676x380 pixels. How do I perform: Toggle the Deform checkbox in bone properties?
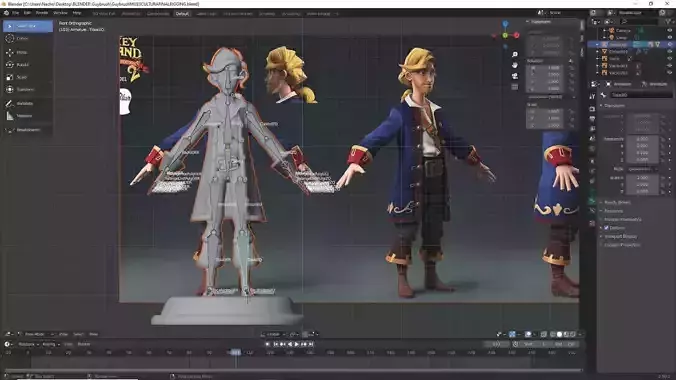[606, 228]
